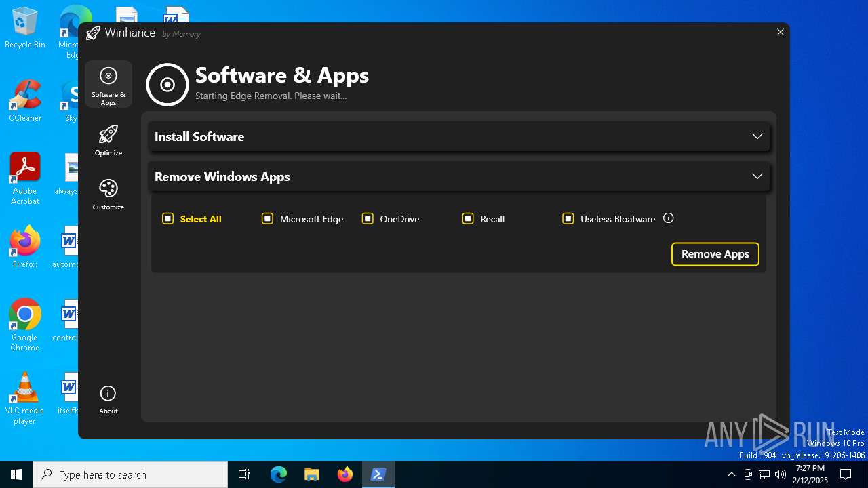Open the Firefox desktop shortcut
The image size is (868, 488).
coord(25,247)
